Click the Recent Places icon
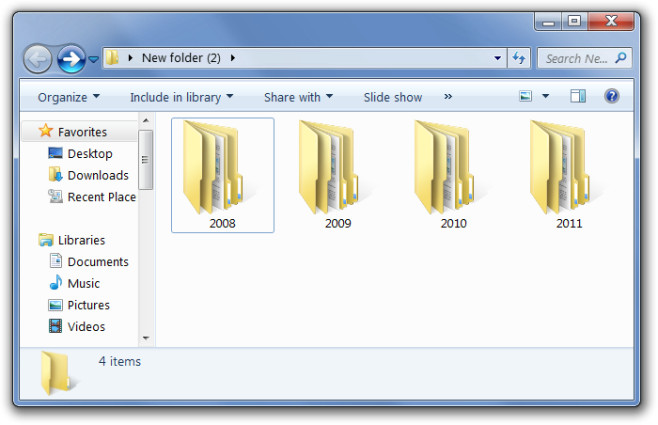Viewport: 658px width, 425px height. (55, 196)
